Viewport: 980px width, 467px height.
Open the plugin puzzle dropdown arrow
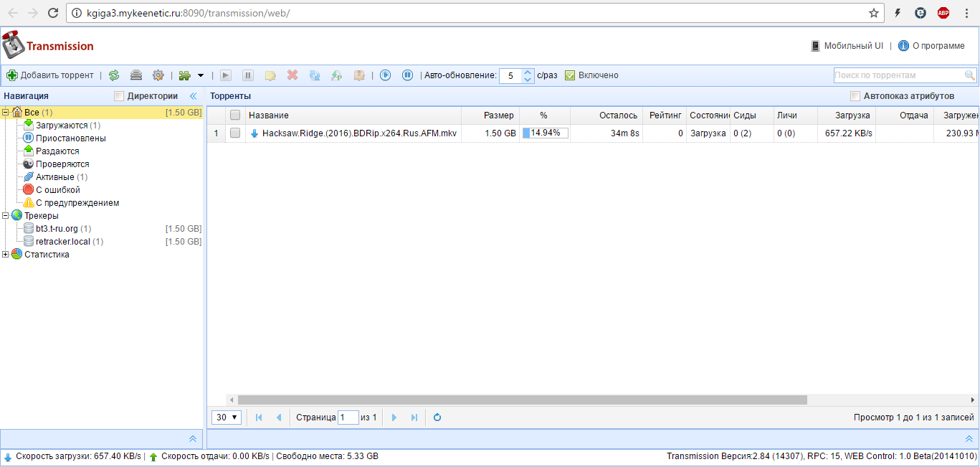(201, 75)
